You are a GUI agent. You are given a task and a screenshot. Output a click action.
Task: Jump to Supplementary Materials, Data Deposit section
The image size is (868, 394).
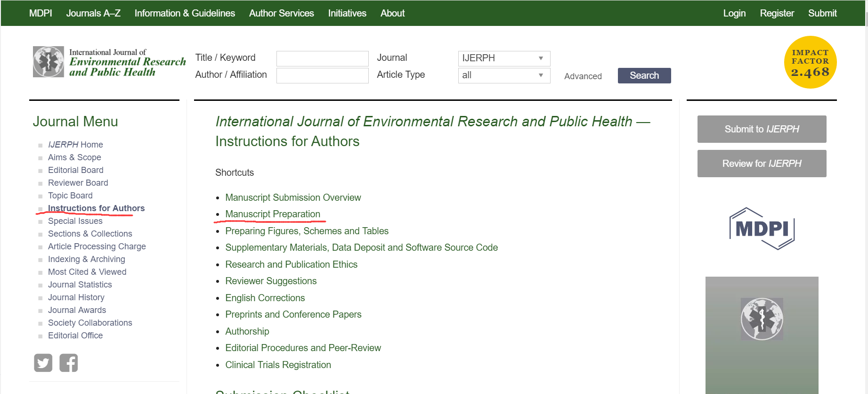(x=361, y=247)
